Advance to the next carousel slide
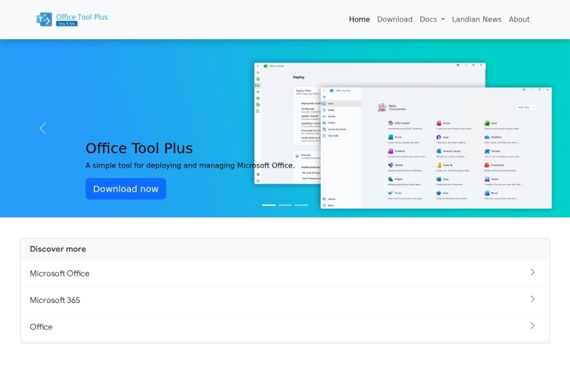Image resolution: width=570 pixels, height=392 pixels. [x=527, y=128]
